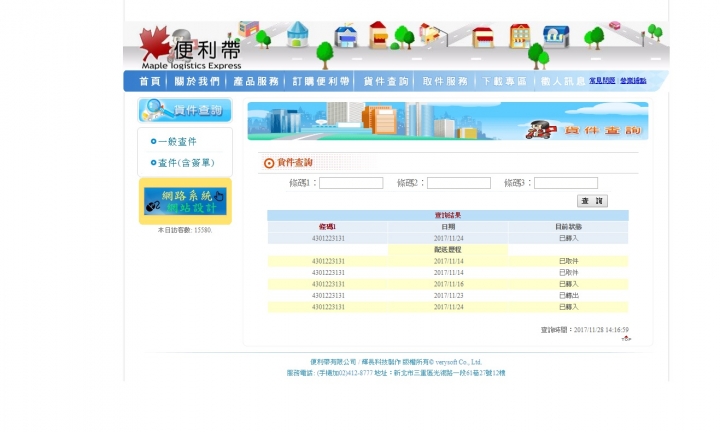Click barcode 4301223131 in the 2017/11/23 row
Viewport: 720px width, 432px height.
pyautogui.click(x=328, y=296)
